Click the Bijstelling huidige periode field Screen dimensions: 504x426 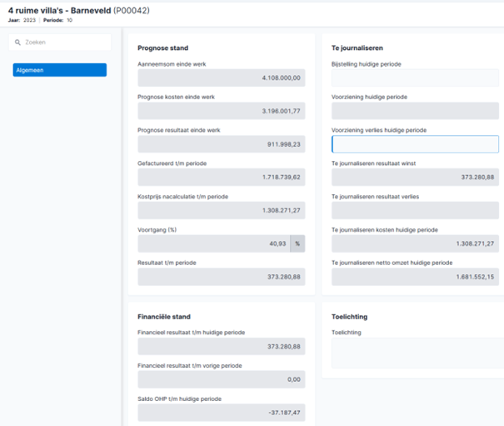coord(415,78)
